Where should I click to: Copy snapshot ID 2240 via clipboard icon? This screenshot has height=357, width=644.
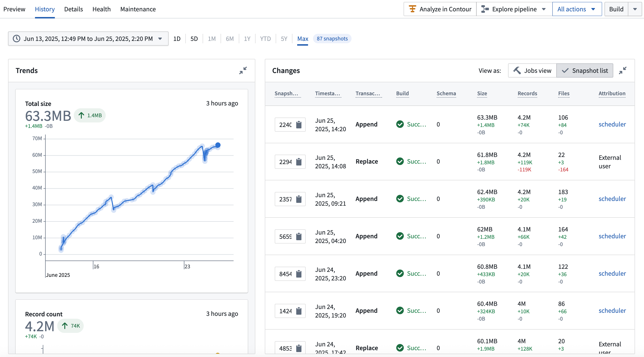299,125
